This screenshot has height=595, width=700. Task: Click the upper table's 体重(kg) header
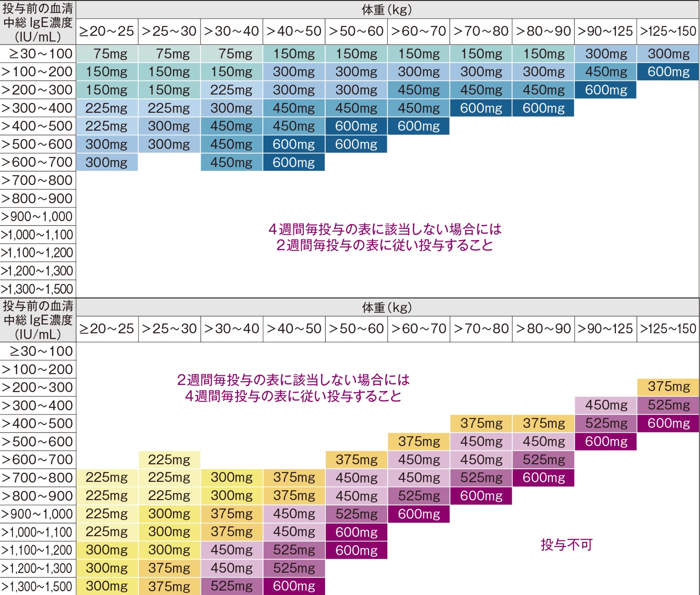(387, 10)
